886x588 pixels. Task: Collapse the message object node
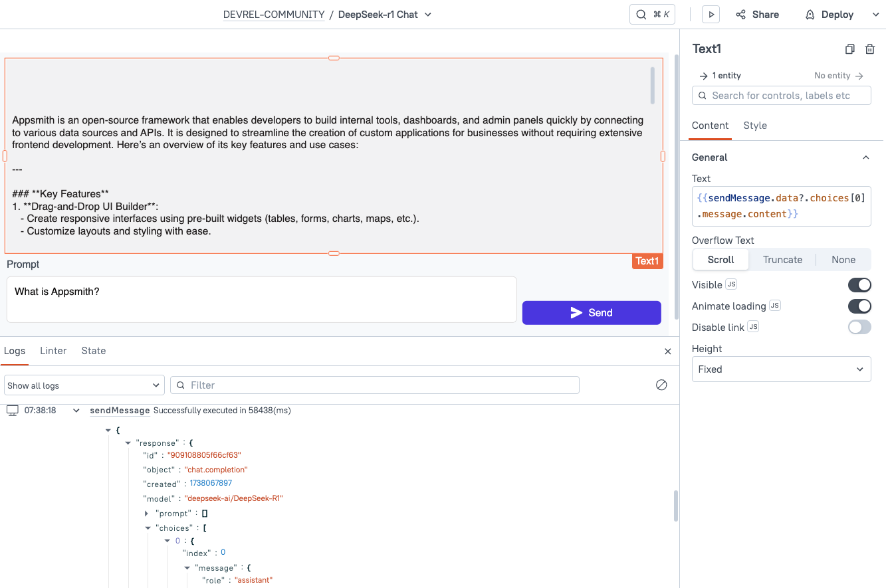(188, 568)
